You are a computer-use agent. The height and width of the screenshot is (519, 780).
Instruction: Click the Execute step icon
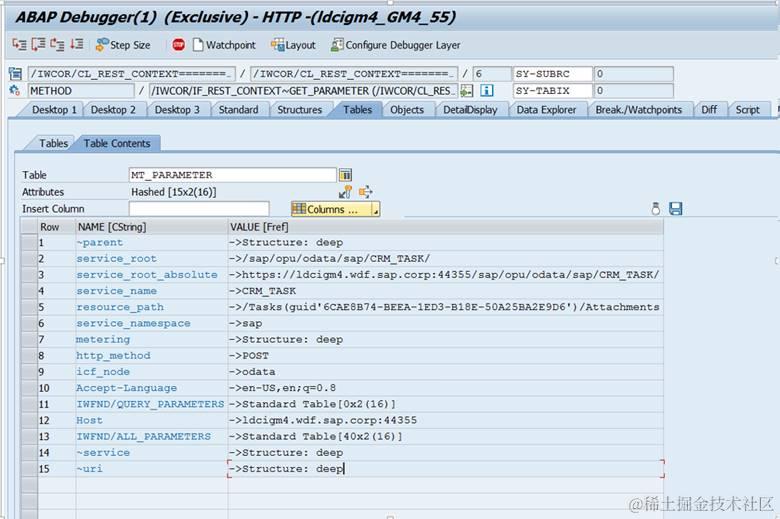tap(38, 45)
